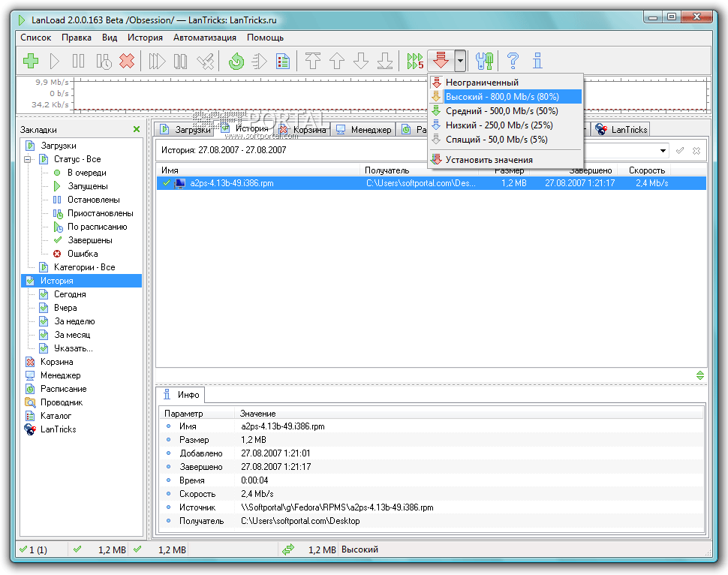Switch to the Менеджер tab
Image resolution: width=728 pixels, height=575 pixels.
364,130
